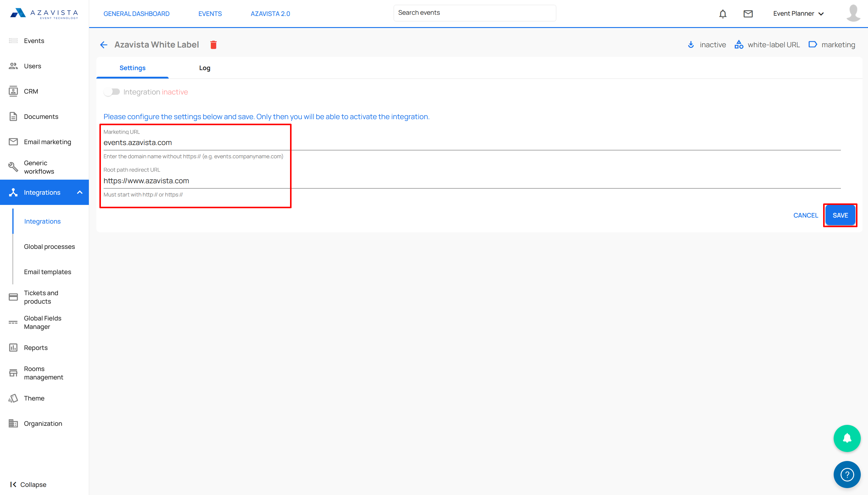Image resolution: width=868 pixels, height=495 pixels.
Task: Click the Generic workflows wrench icon
Action: pyautogui.click(x=13, y=167)
